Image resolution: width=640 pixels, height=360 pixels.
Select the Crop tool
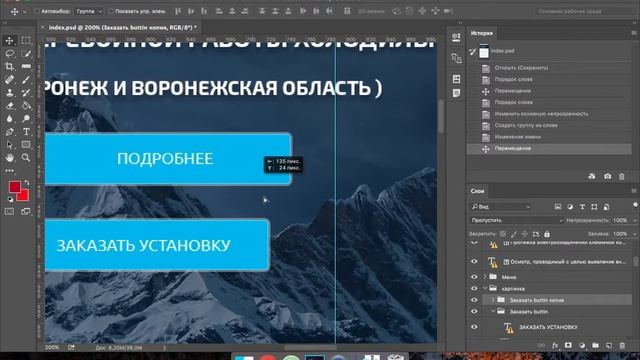point(9,67)
